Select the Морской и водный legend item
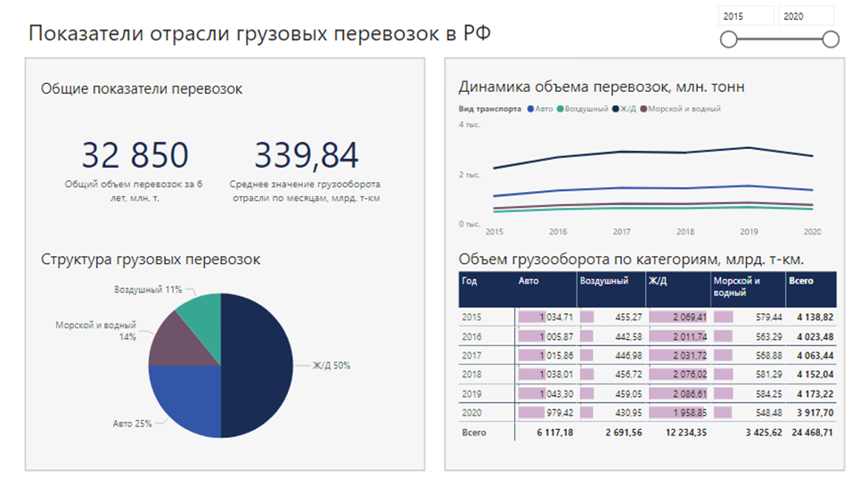 coord(680,109)
